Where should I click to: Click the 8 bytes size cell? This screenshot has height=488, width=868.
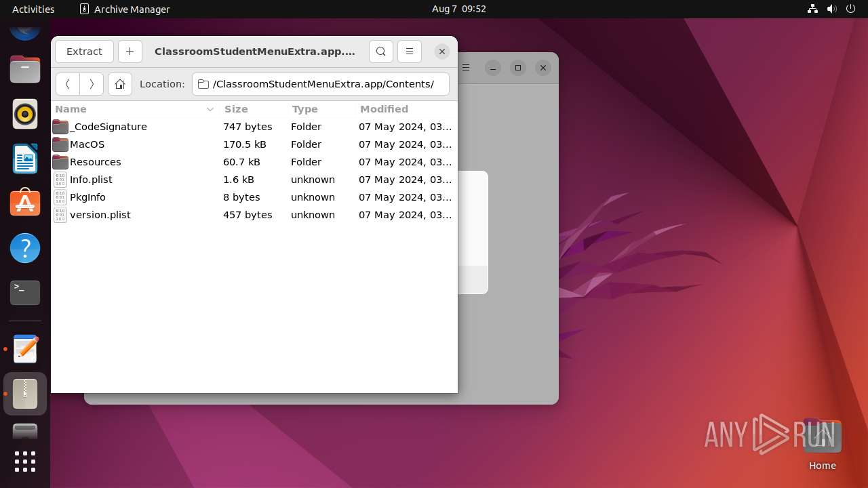(x=241, y=197)
